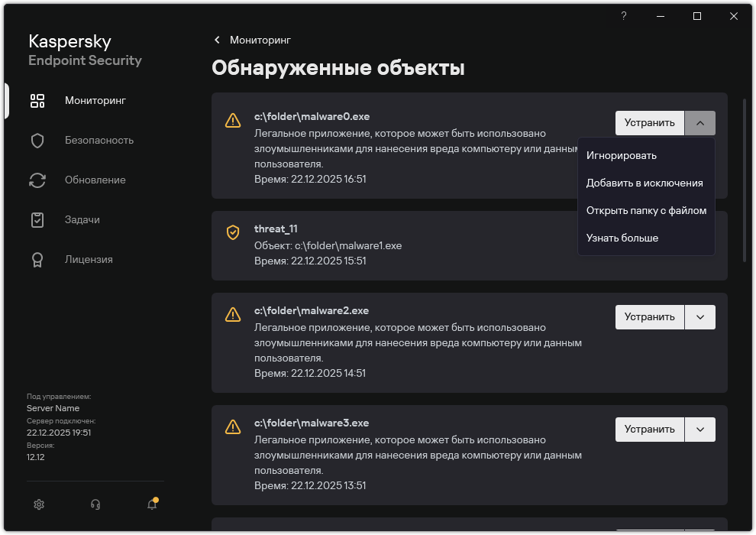
Task: Open notifications bell icon
Action: click(153, 504)
